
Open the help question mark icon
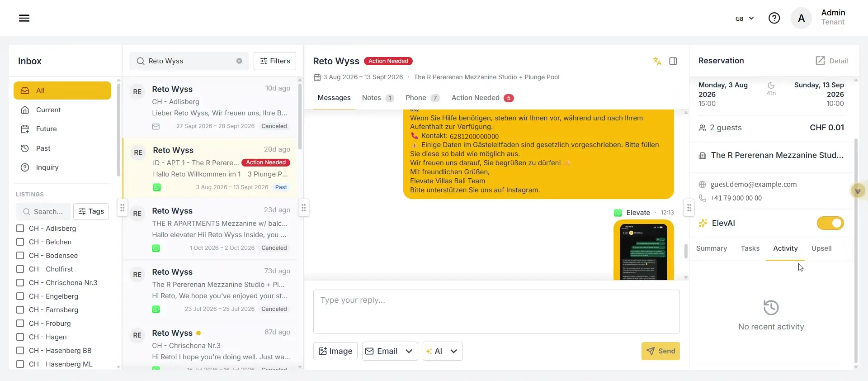click(774, 18)
